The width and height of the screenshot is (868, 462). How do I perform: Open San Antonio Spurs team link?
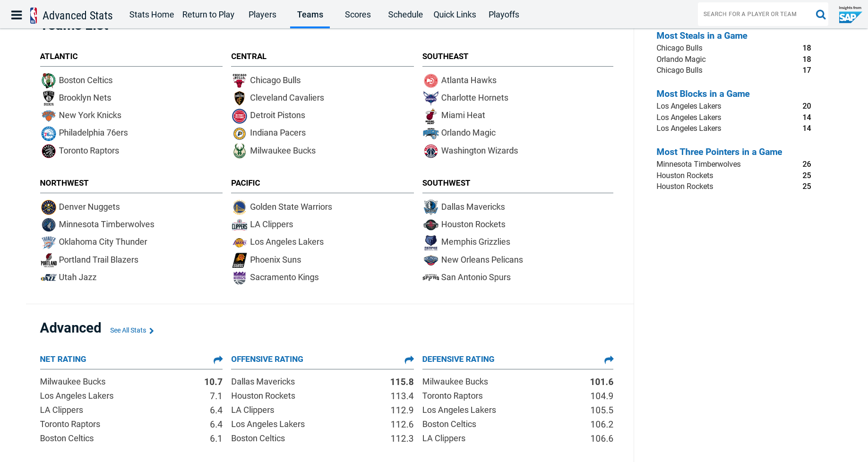(476, 277)
